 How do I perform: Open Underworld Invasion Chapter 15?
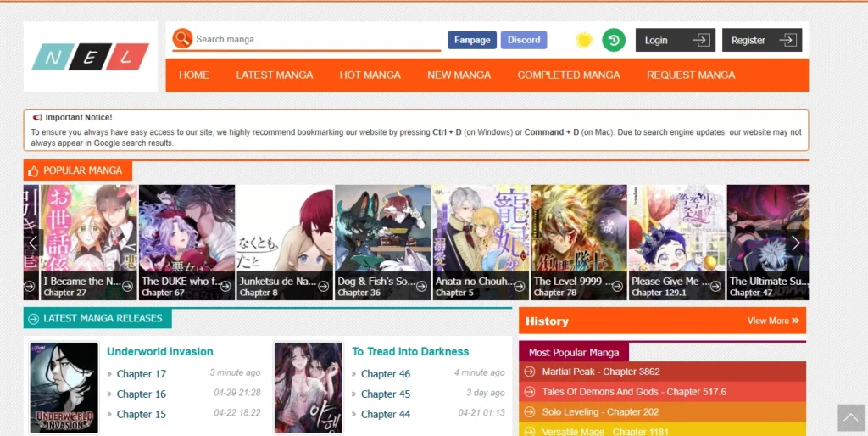point(142,415)
